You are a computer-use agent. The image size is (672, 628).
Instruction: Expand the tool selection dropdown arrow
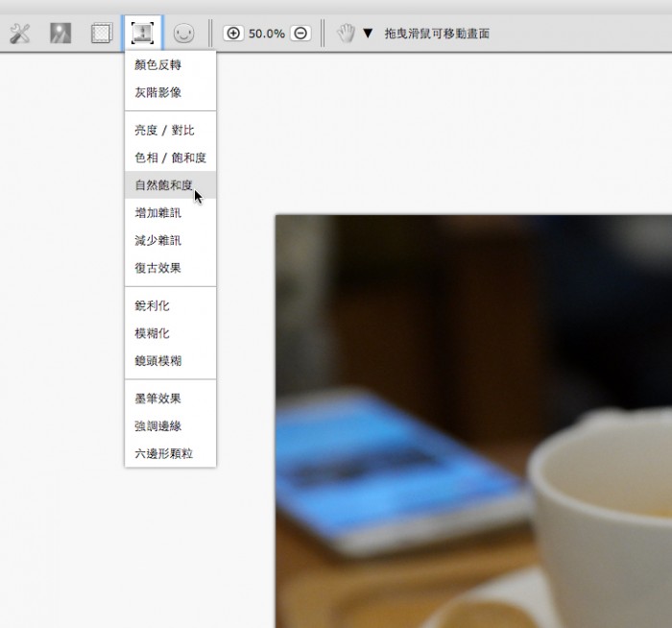pyautogui.click(x=368, y=34)
